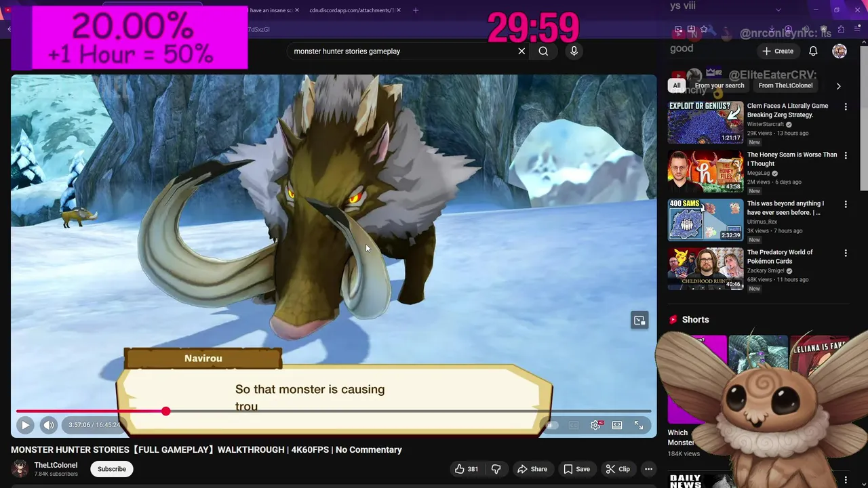Select the 'All' filter chip
Image resolution: width=868 pixels, height=488 pixels.
coord(676,85)
